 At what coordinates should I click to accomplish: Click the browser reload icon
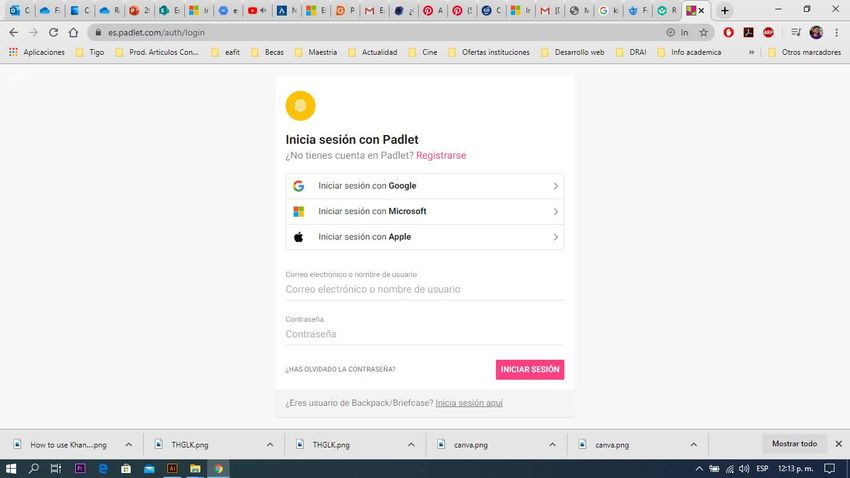pyautogui.click(x=53, y=32)
